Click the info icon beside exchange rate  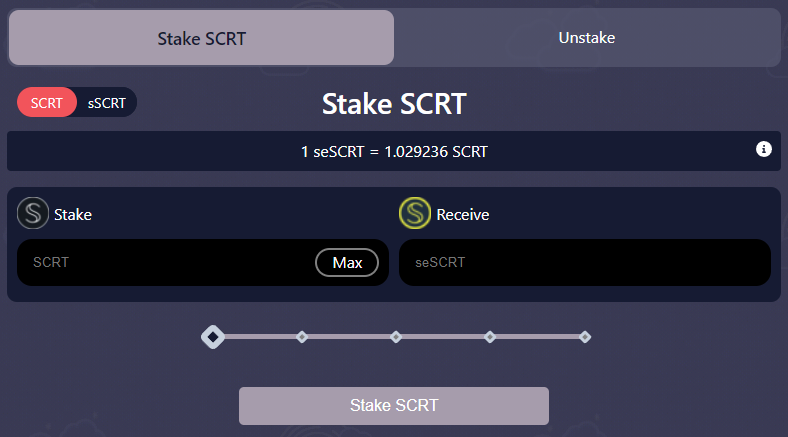point(763,149)
